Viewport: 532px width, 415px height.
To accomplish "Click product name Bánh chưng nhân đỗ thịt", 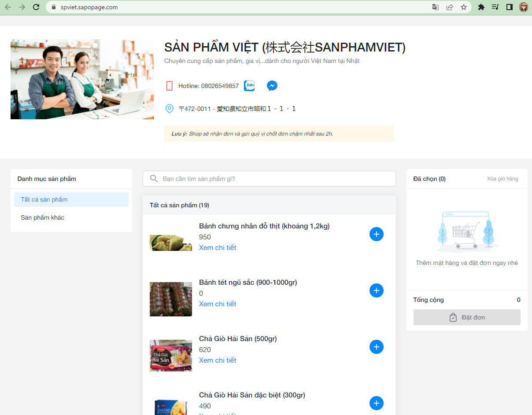I will 264,226.
